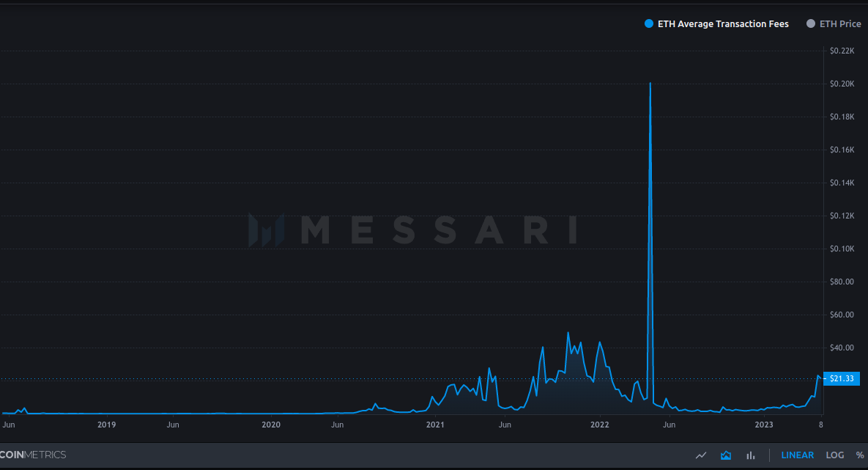
Task: Click the 2019 x-axis label
Action: (106, 425)
